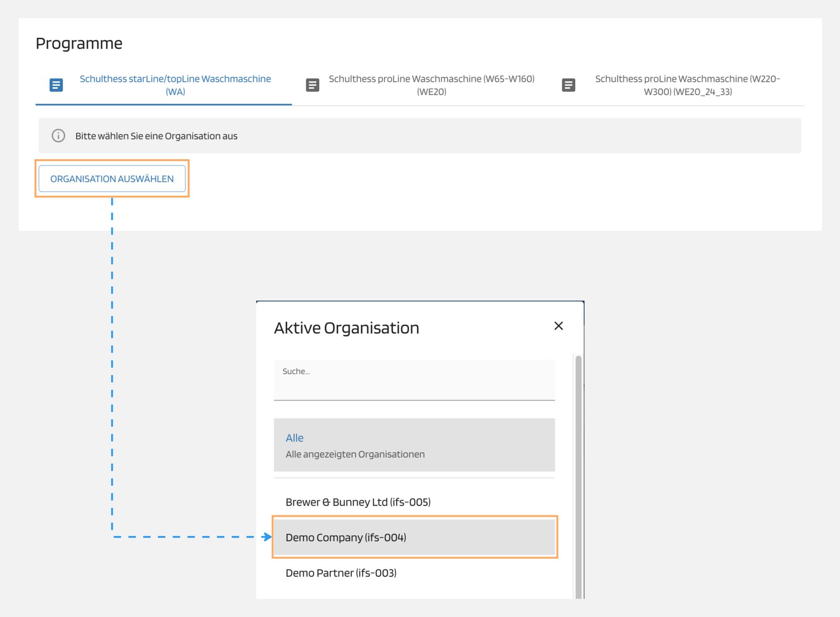Click the Programme page heading
The image size is (840, 617).
tap(79, 43)
